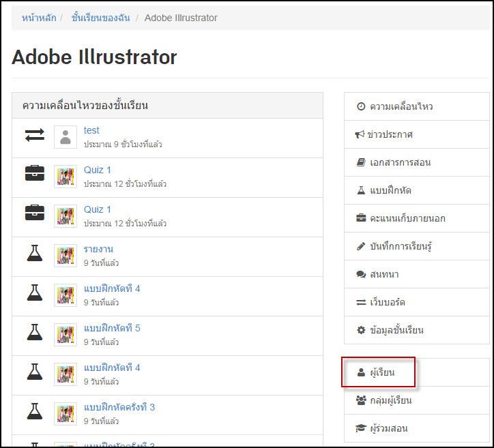494x448 pixels.
Task: Select ผู้เรียน in the sidebar
Action: [x=416, y=372]
